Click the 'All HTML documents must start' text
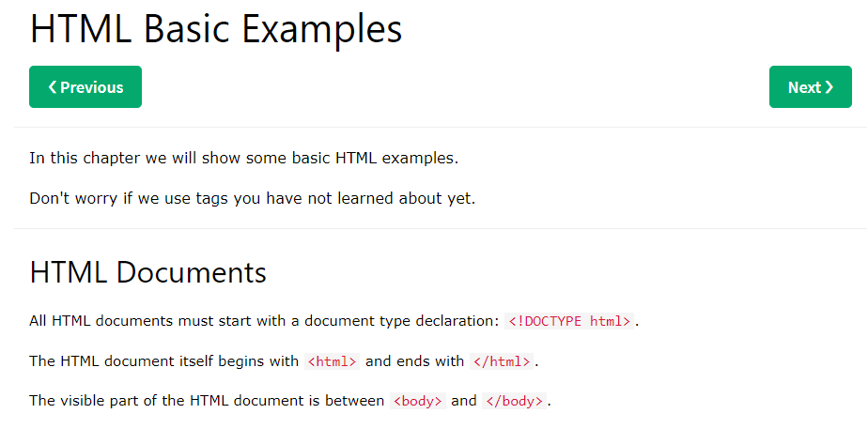The image size is (868, 429). (x=263, y=321)
